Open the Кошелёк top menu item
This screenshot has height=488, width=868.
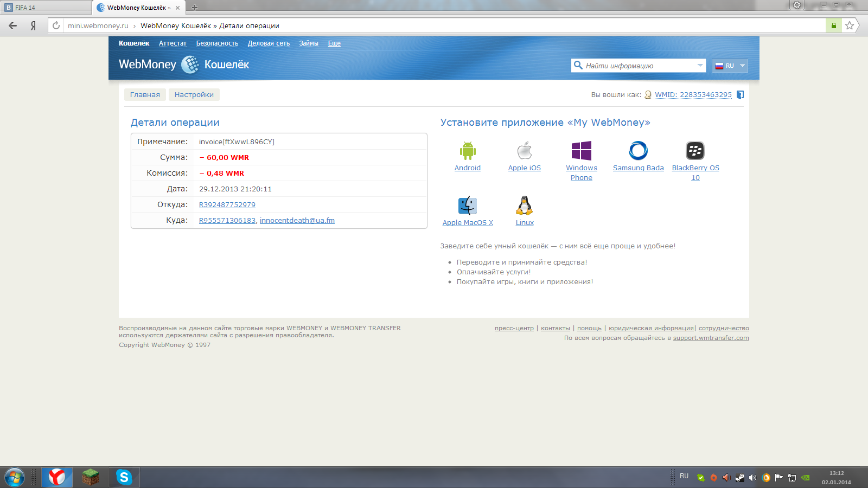pos(134,43)
